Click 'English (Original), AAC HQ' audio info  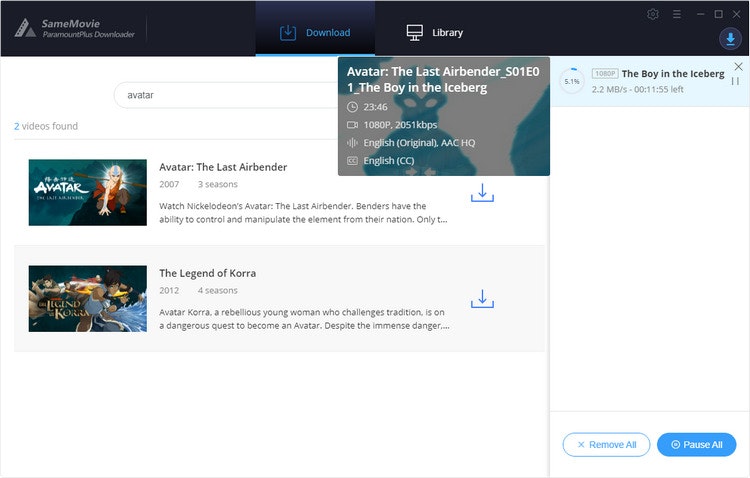(x=419, y=143)
